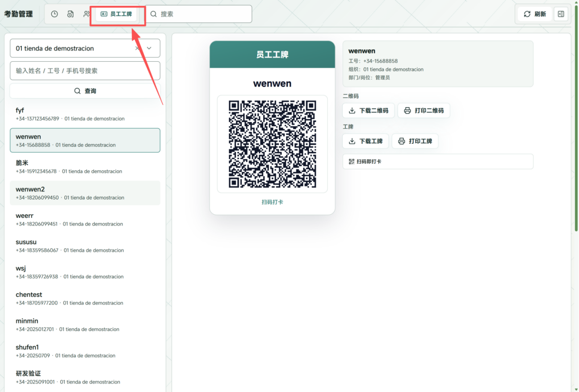Click the 查询 search button
The image size is (579, 392).
85,91
